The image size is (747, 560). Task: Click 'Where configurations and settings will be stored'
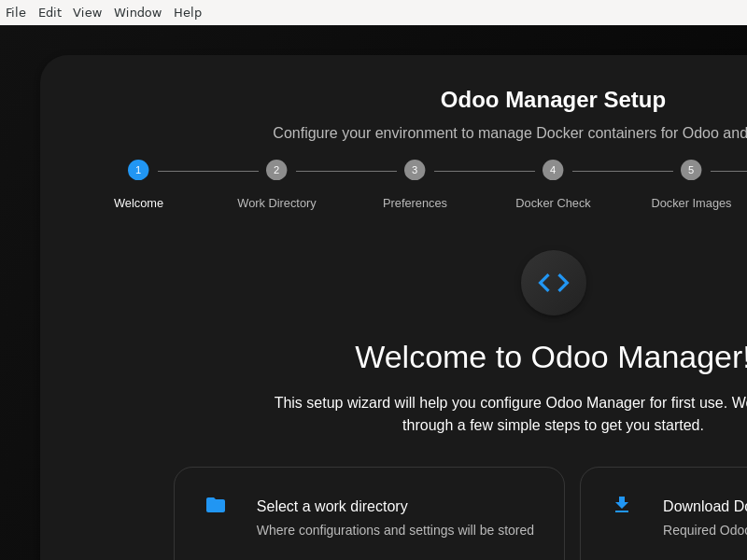click(395, 530)
